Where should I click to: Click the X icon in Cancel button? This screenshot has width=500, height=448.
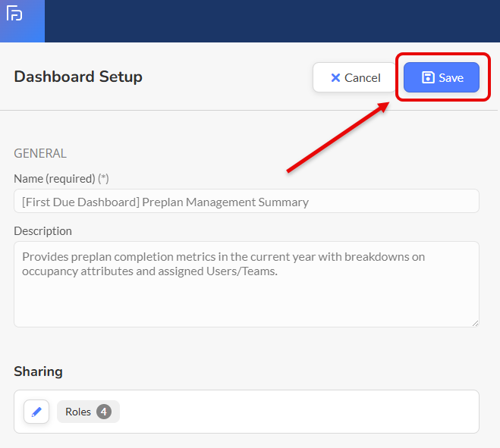pos(335,77)
